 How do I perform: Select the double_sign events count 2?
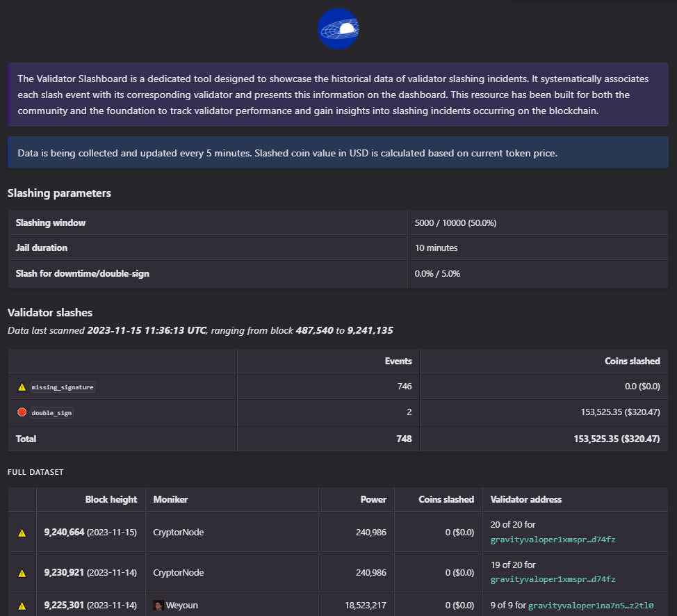click(409, 412)
